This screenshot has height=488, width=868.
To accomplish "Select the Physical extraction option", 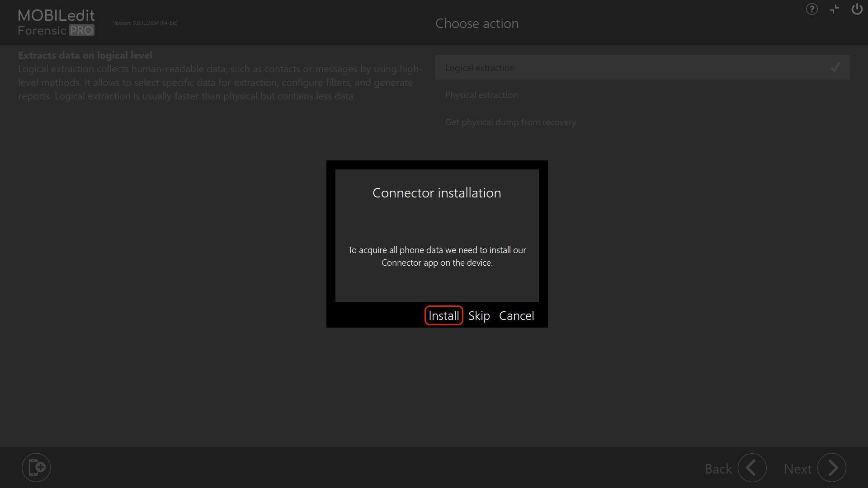I will 481,95.
